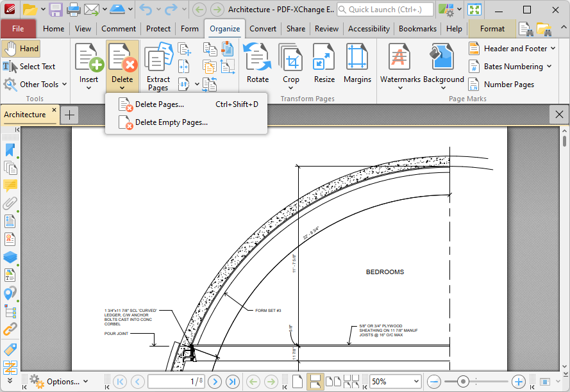Click the Number Pages button
The image size is (570, 392).
(501, 85)
